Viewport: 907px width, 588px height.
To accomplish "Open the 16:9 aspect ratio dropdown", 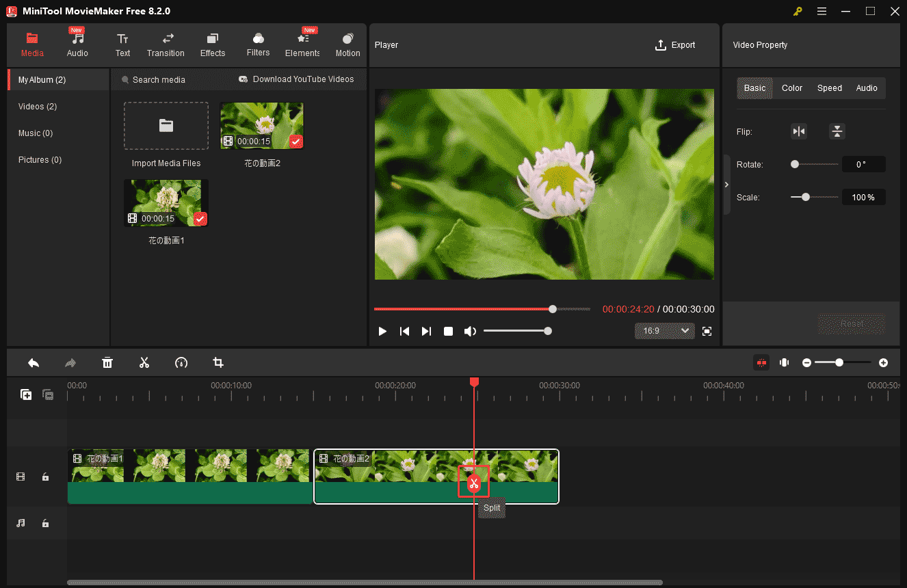I will (664, 331).
